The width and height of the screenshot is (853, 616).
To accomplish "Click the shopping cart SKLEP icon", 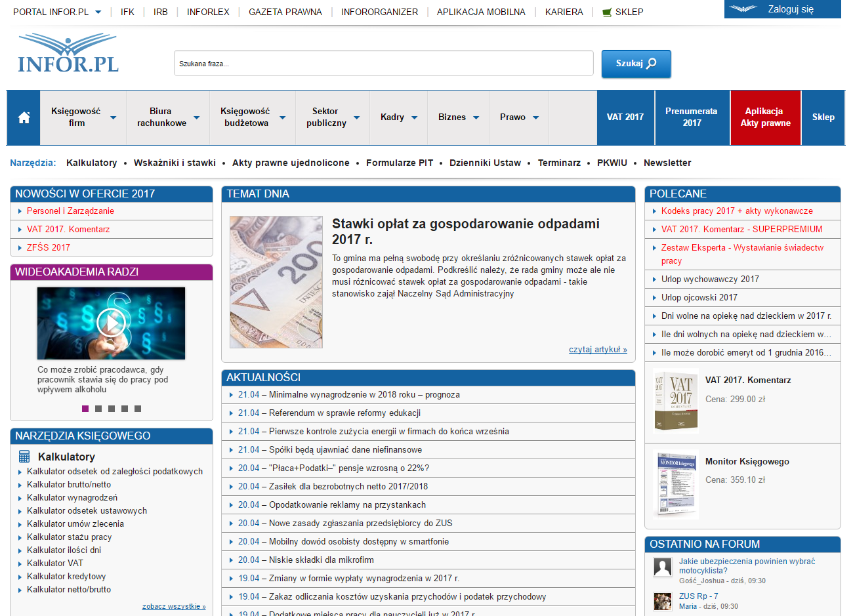I will (607, 12).
